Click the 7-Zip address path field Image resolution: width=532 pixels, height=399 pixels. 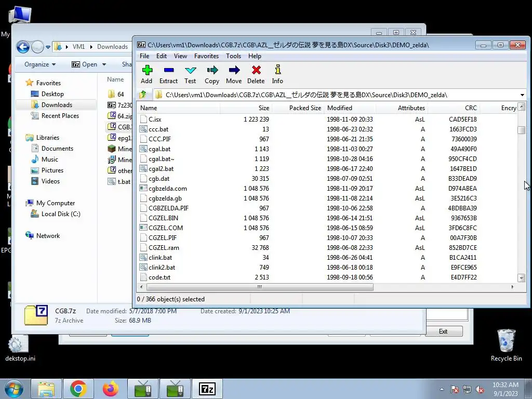point(336,95)
